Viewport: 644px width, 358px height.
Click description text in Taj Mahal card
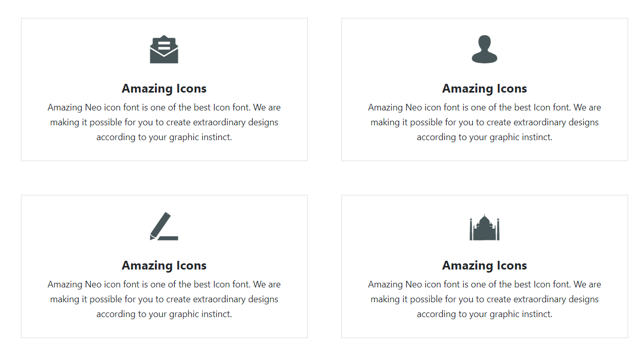click(x=485, y=299)
